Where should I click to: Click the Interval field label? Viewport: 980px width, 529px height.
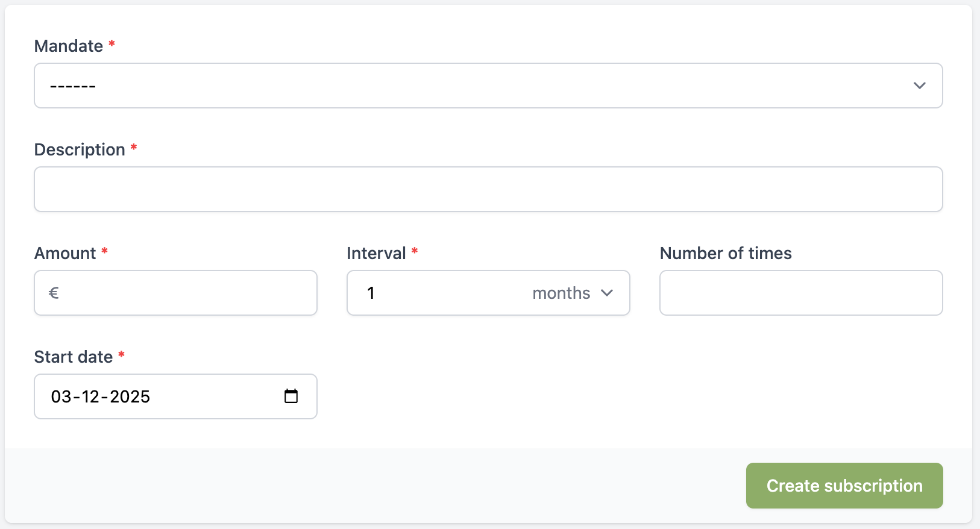pos(376,253)
